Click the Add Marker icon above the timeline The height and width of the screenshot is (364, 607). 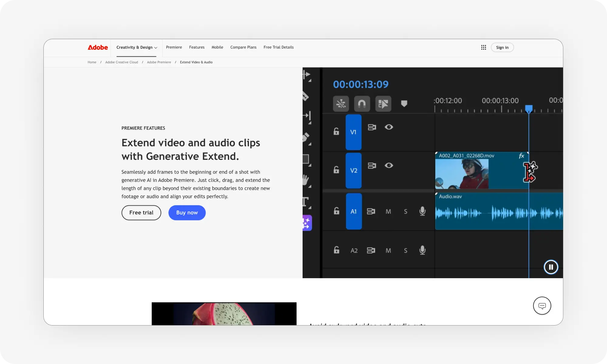(404, 104)
